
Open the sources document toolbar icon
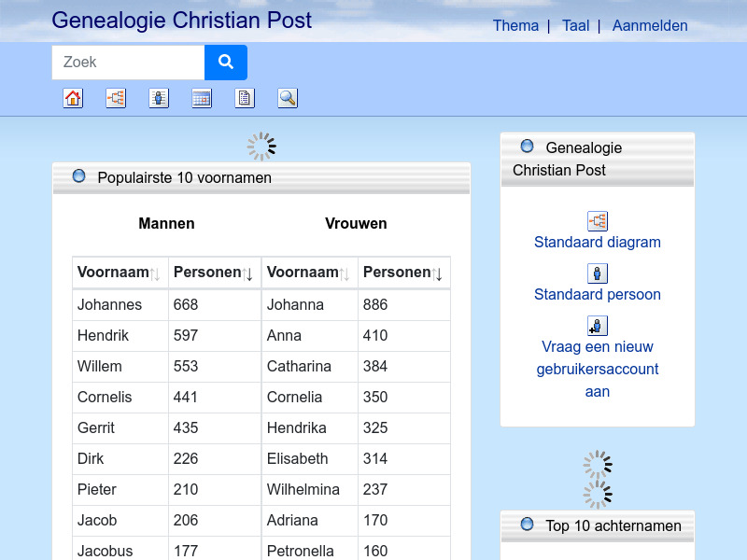click(x=245, y=98)
